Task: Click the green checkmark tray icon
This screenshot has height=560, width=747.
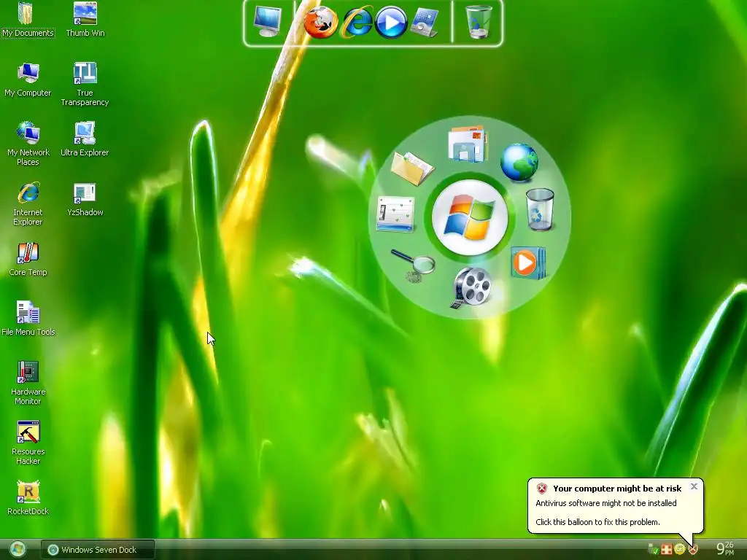Action: pos(653,550)
